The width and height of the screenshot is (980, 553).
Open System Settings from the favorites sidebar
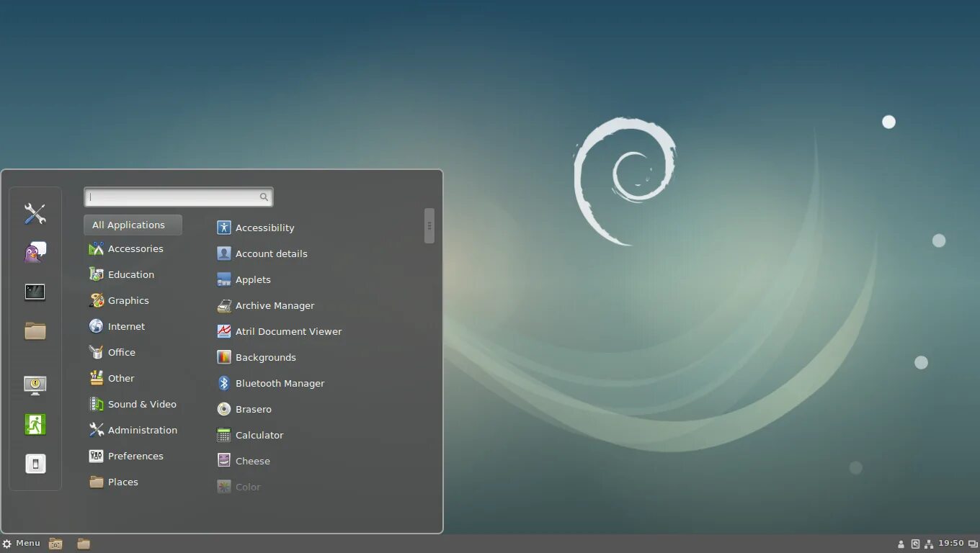click(35, 213)
